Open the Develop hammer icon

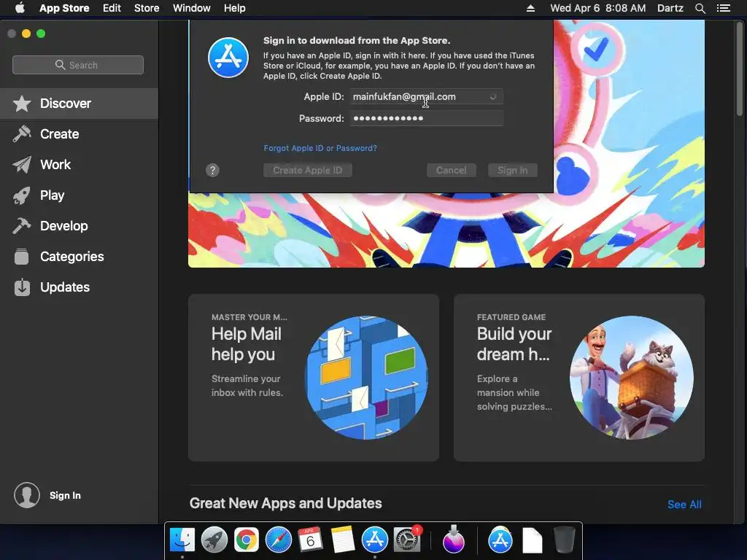22,226
